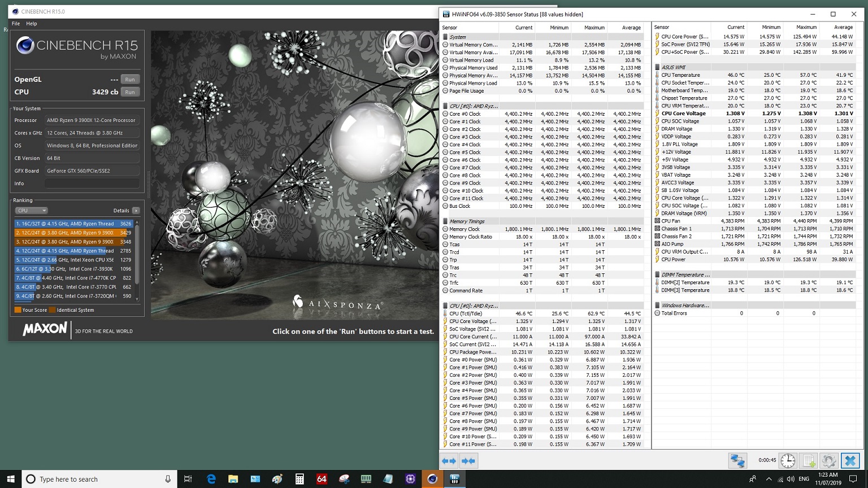Select the DRAM Voltage sensor row
The height and width of the screenshot is (488, 868).
(x=755, y=129)
